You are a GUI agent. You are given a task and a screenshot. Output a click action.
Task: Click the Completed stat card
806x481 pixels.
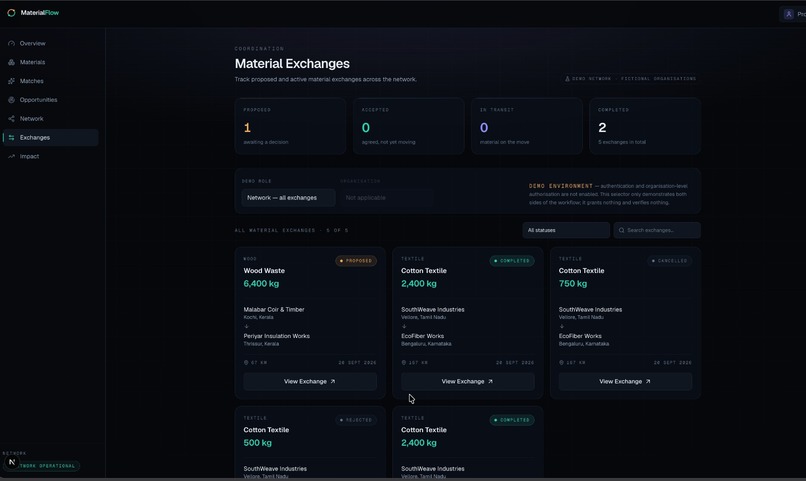pos(645,126)
